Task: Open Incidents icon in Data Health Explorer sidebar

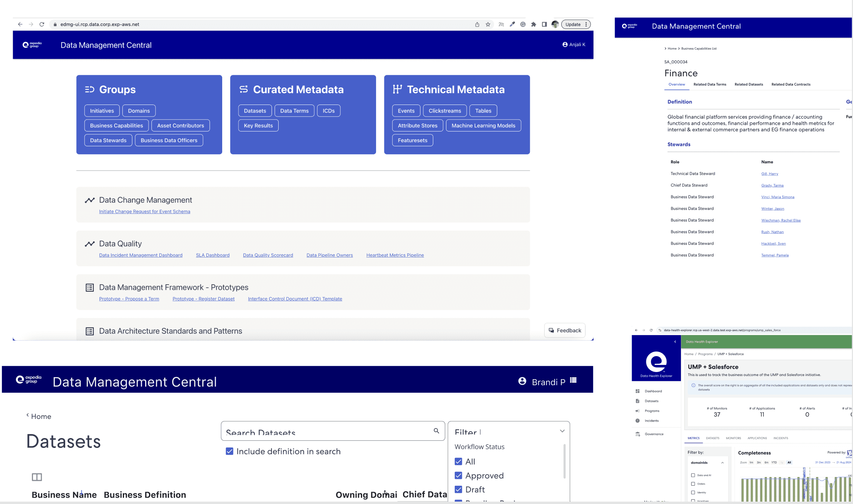Action: pos(638,421)
